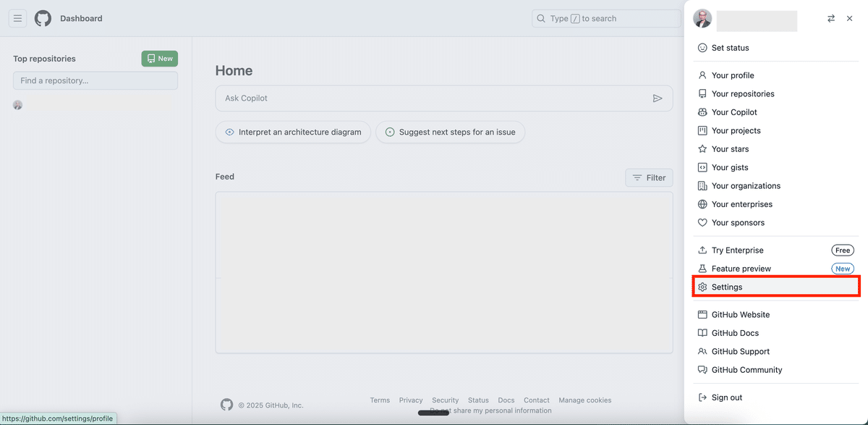Select Your repositories menu item

742,93
